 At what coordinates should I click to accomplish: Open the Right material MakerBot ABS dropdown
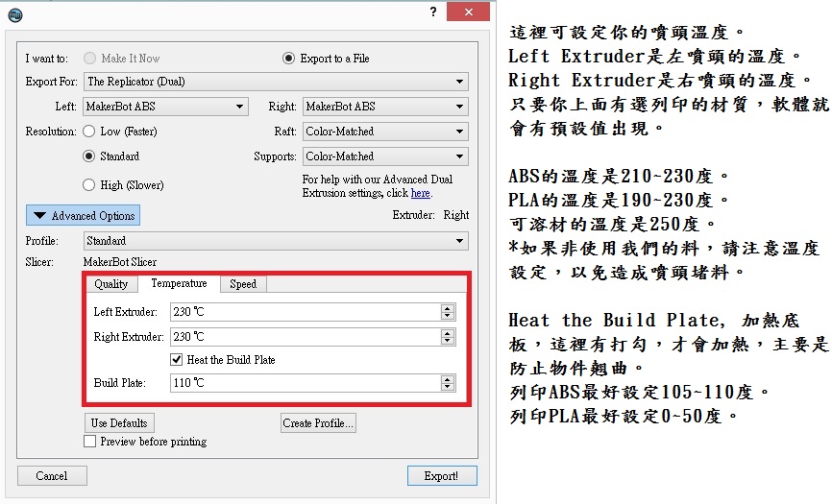point(386,107)
